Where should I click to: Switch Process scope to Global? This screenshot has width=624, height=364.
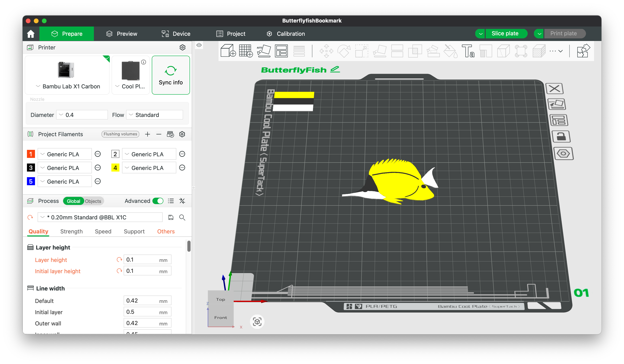coord(74,201)
